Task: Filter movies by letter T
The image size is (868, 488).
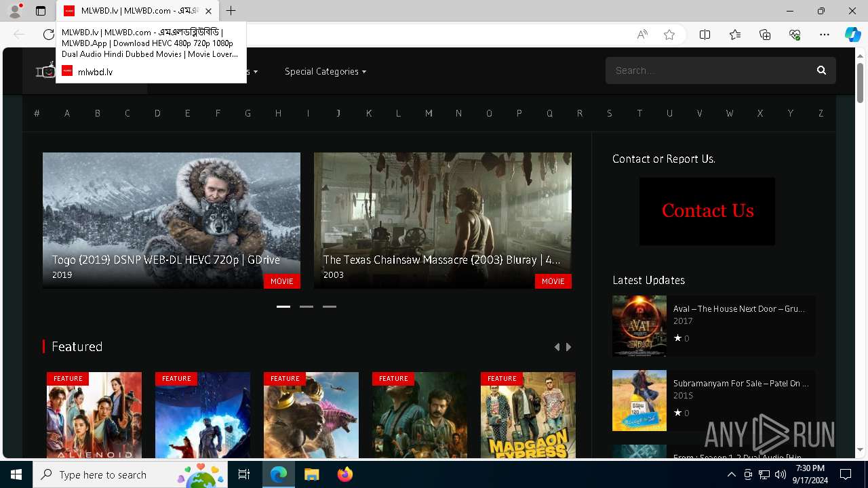Action: pyautogui.click(x=639, y=113)
